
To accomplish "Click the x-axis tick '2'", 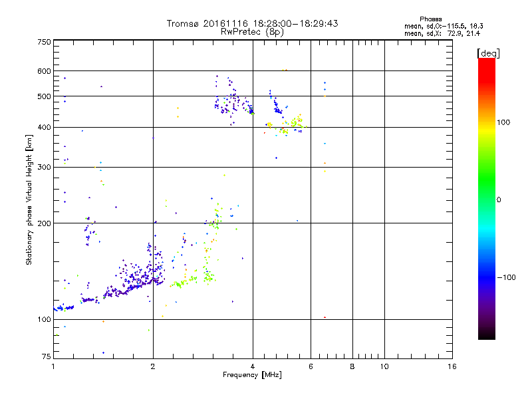I will pyautogui.click(x=153, y=366).
